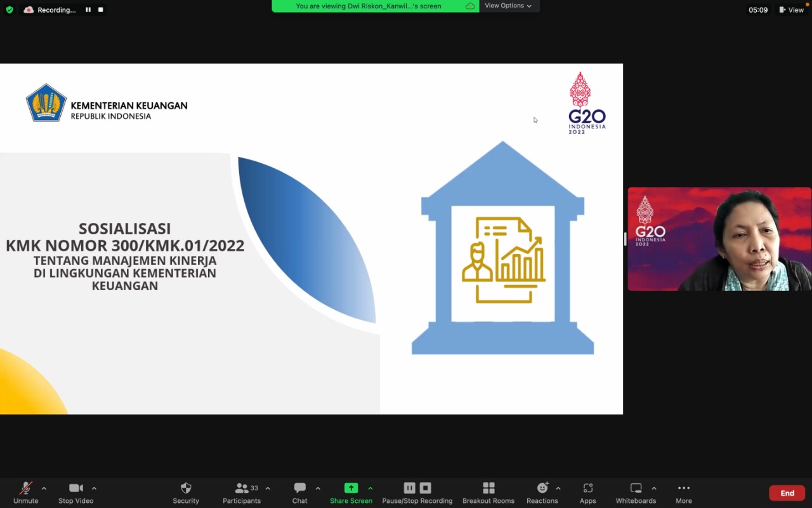
Task: Open the View layout menu
Action: (792, 10)
